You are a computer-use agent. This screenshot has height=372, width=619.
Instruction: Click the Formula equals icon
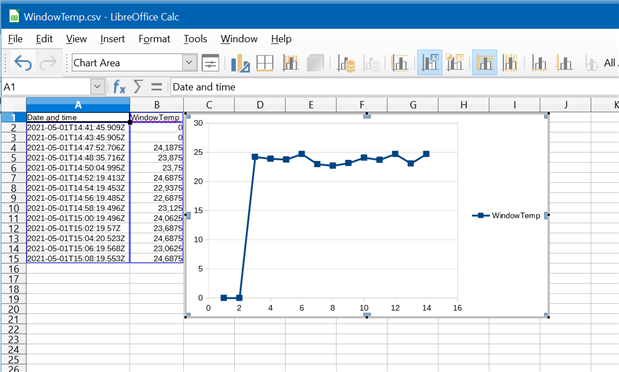point(156,86)
